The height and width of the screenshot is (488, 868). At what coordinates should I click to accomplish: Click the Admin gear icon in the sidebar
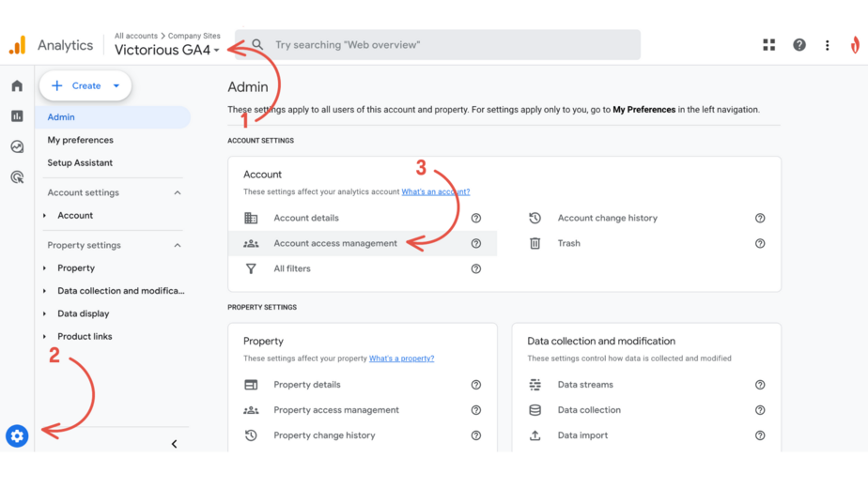pos(17,436)
